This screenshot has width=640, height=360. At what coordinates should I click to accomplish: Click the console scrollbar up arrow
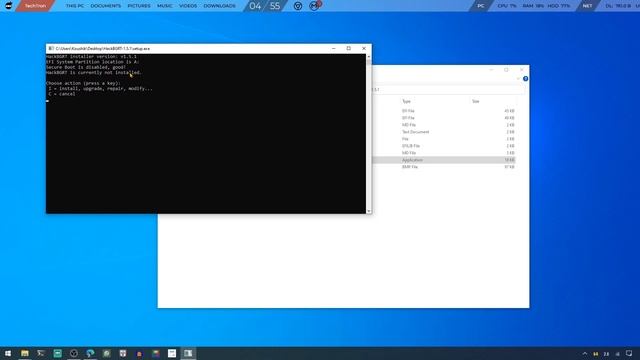tap(369, 56)
